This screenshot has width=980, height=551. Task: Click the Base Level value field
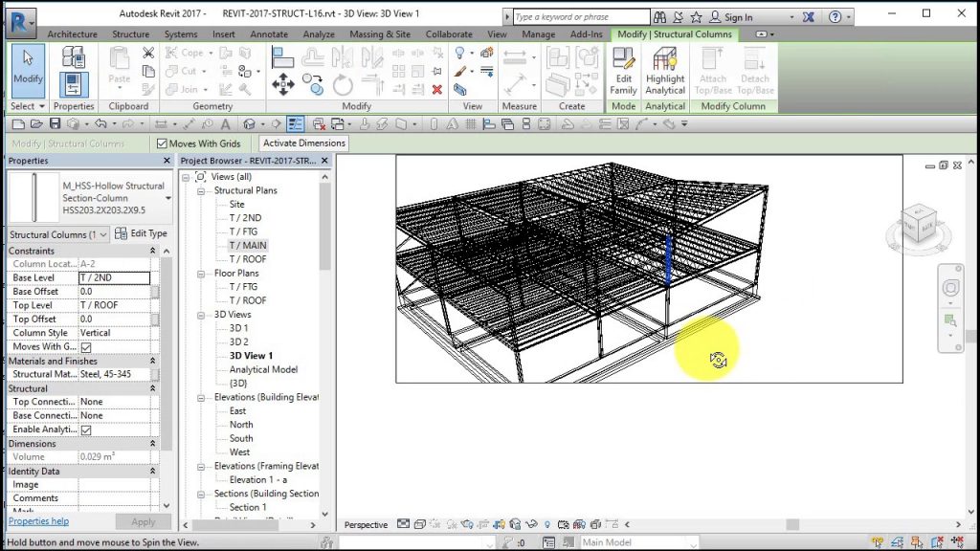(x=115, y=277)
